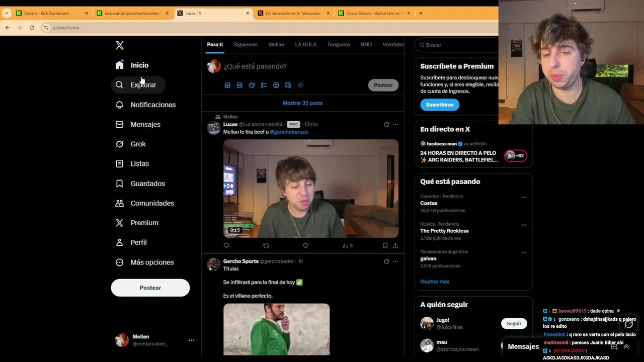
Task: Repost Lucas's post
Action: (266, 245)
